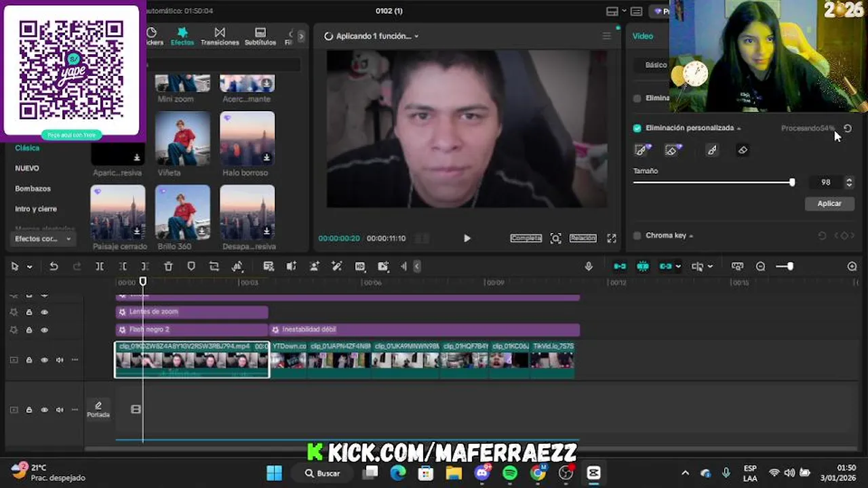868x488 pixels.
Task: Toggle visibility eye on Lentes de zoom track
Action: coord(45,312)
